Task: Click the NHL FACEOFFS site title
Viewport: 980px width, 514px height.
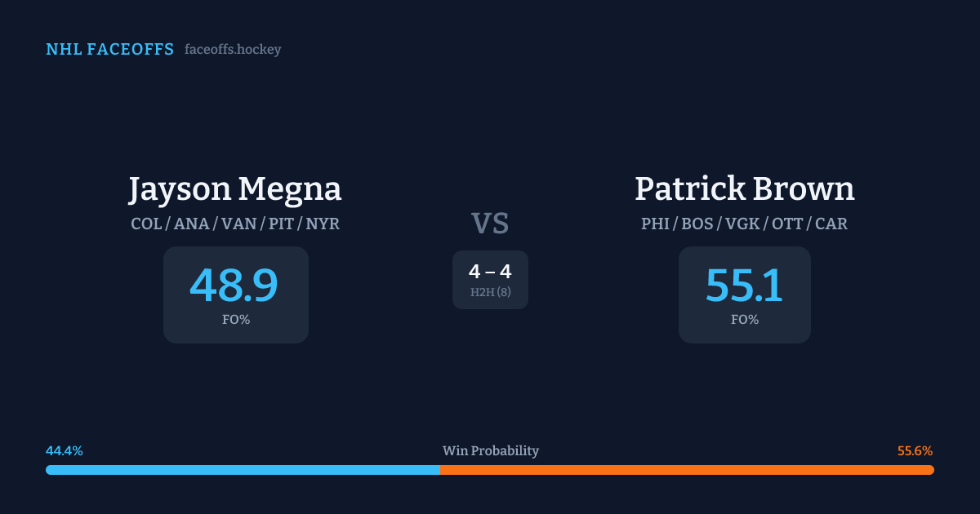Action: [109, 50]
